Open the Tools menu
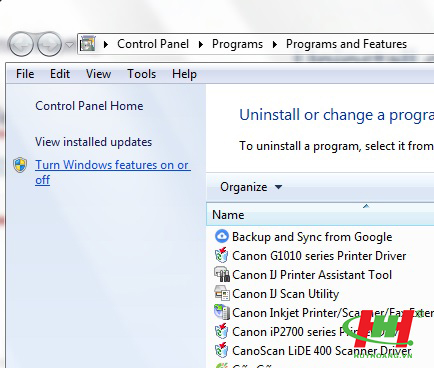This screenshot has height=368, width=434. pos(142,74)
